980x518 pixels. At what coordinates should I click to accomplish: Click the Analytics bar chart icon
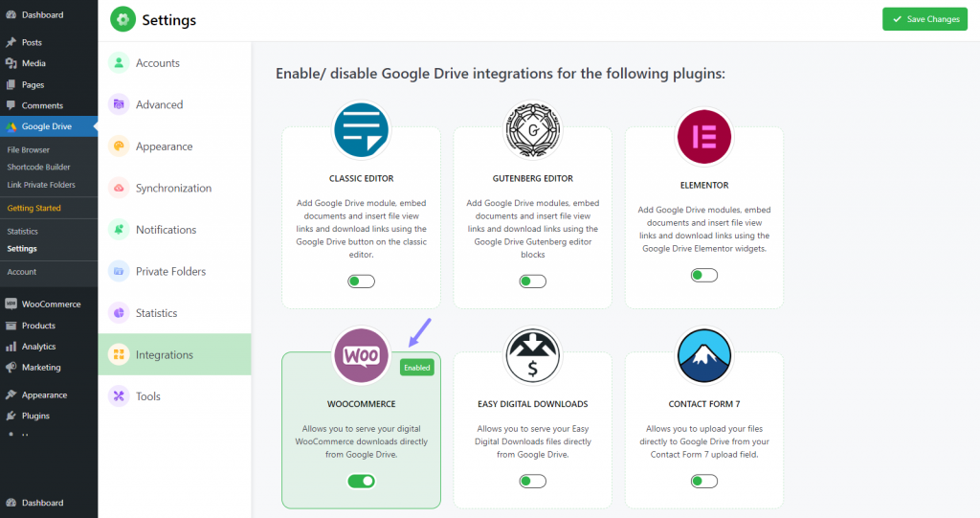(x=11, y=346)
